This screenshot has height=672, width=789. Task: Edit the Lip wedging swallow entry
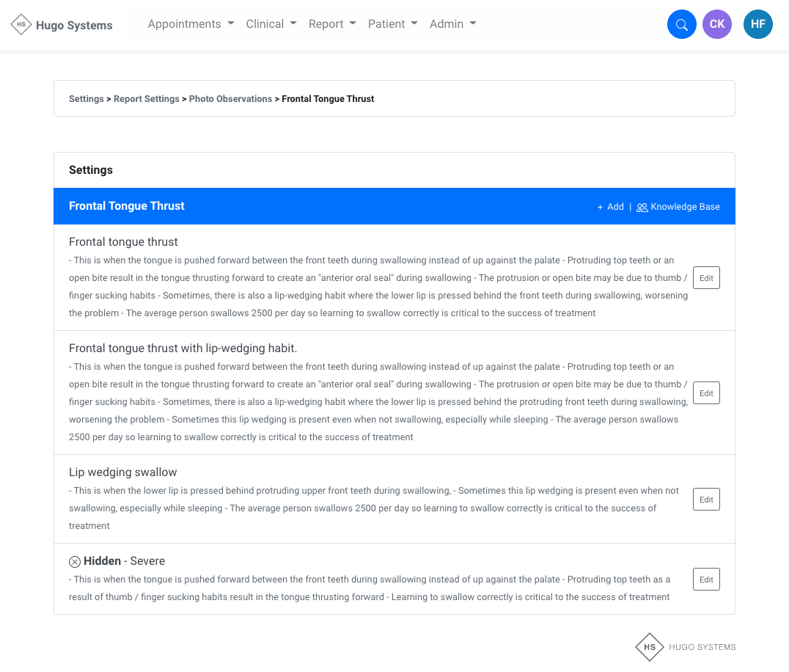click(706, 500)
